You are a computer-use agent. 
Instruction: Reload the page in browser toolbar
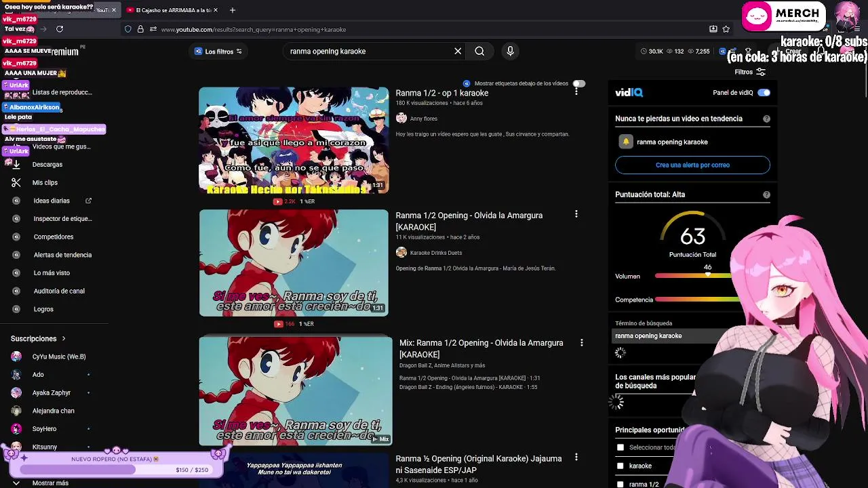point(60,29)
